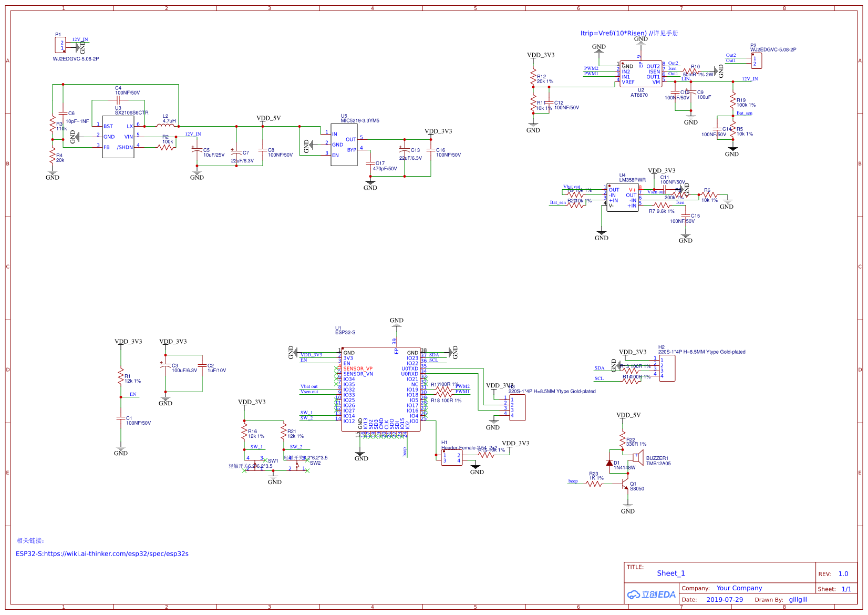This screenshot has height=615, width=868.
Task: Click the C4 100NF/50V capacitor symbol
Action: click(x=118, y=100)
